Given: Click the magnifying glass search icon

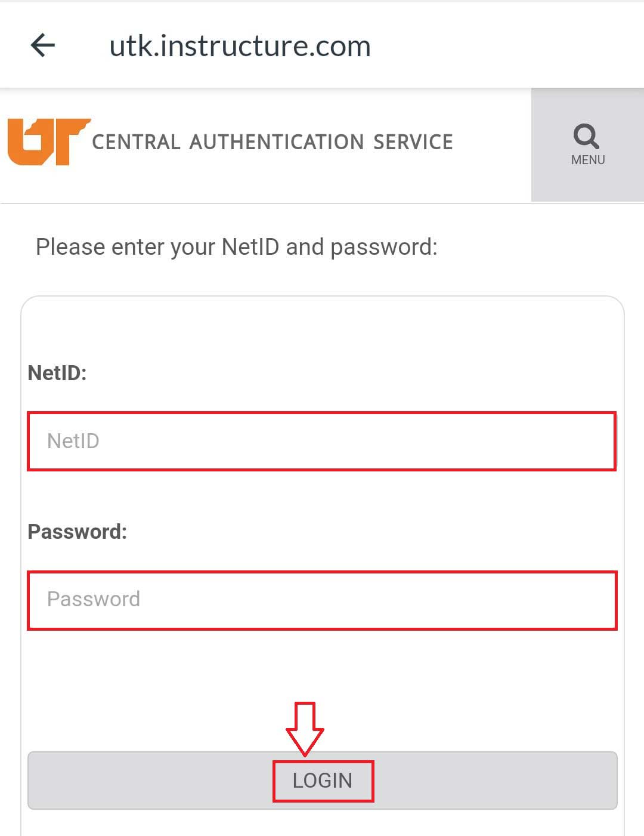Looking at the screenshot, I should point(586,136).
